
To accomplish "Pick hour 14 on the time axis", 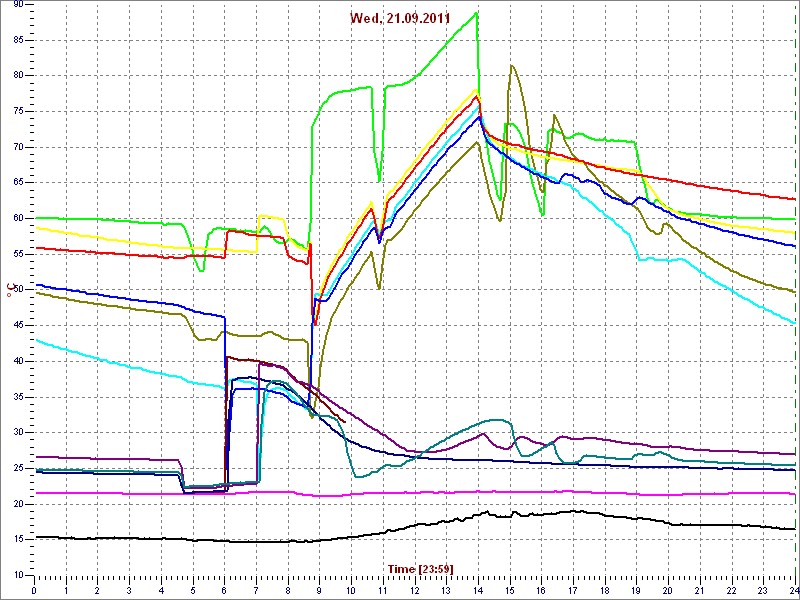I will (x=477, y=590).
